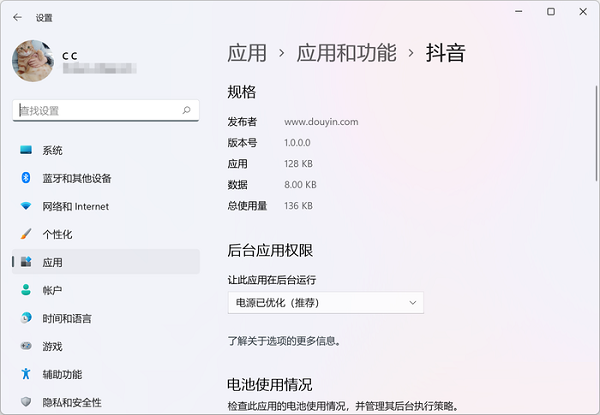600x415 pixels.
Task: Click the 时间和语言 clock globe icon
Action: (26, 318)
